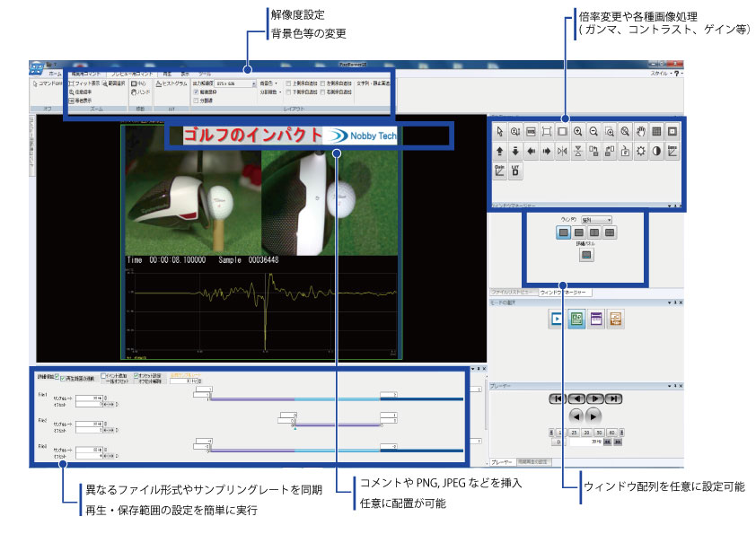The image size is (756, 534).
Task: Open the スタイル dropdown
Action: 661,74
